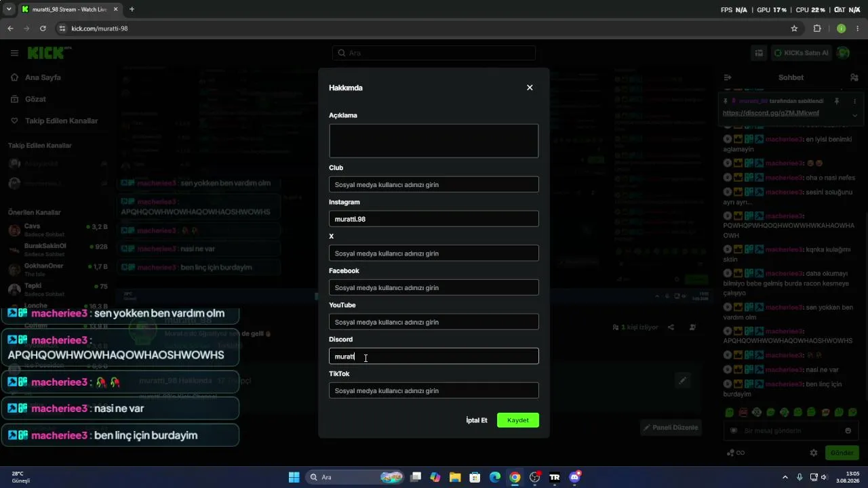This screenshot has width=868, height=488.
Task: Open the chat users list icon
Action: coord(854,78)
